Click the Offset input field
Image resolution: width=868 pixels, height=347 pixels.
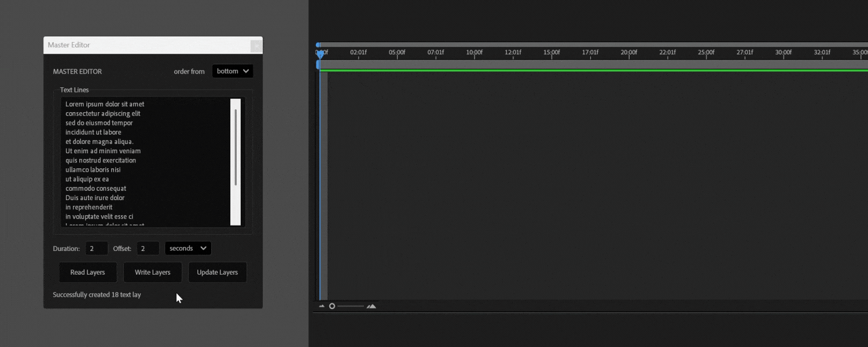click(148, 249)
